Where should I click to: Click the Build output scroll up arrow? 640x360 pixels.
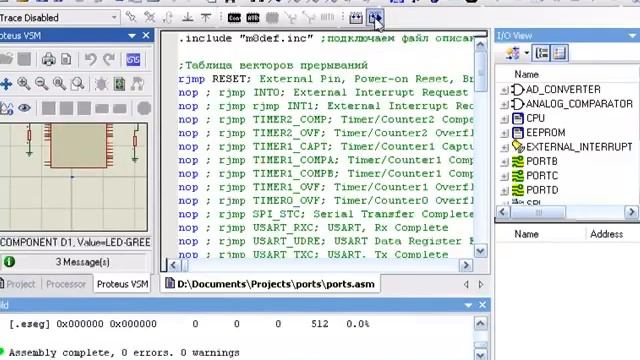point(480,324)
